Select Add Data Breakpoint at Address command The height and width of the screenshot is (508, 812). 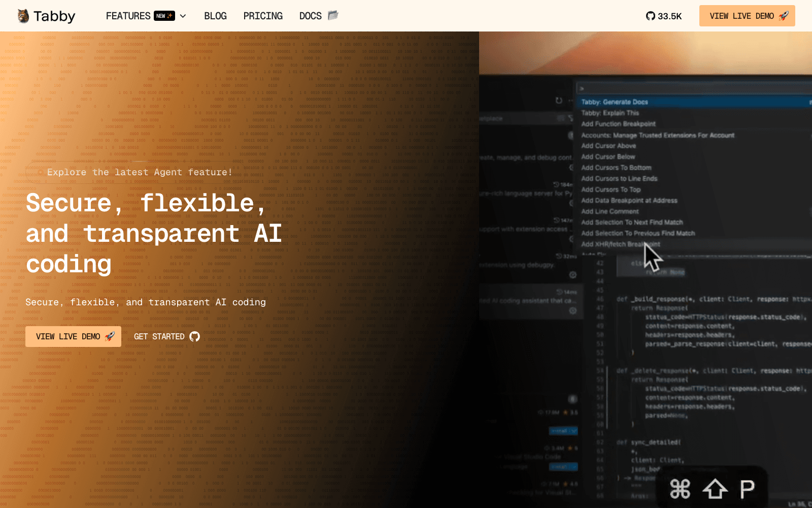[629, 201]
